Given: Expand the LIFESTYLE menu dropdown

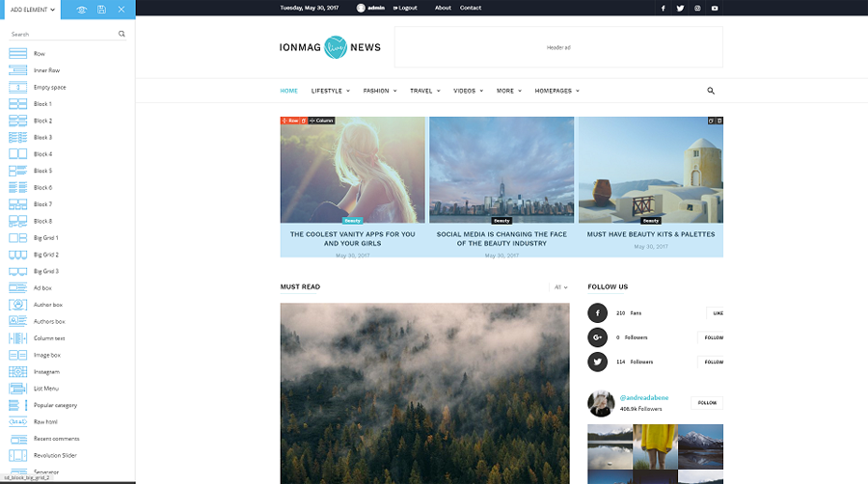Looking at the screenshot, I should [329, 91].
